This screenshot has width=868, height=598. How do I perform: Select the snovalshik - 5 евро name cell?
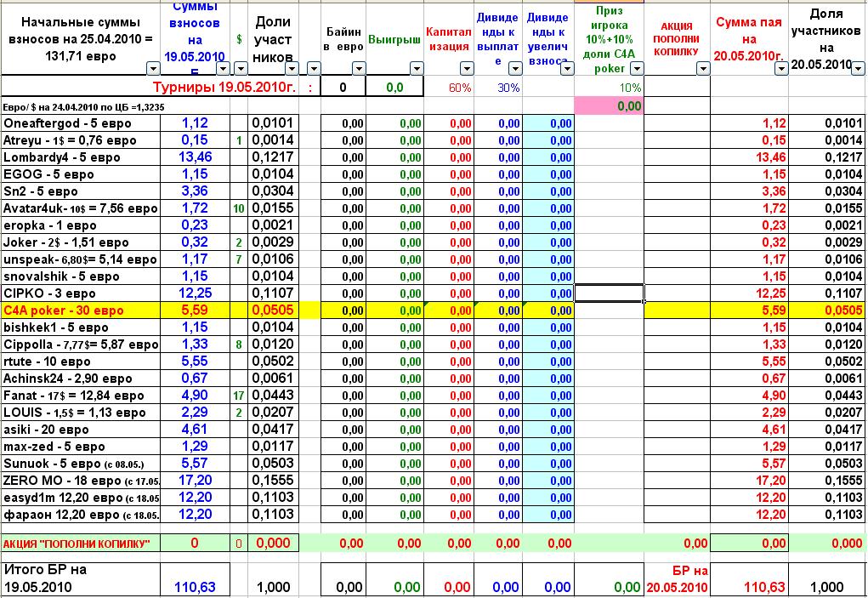tap(81, 276)
